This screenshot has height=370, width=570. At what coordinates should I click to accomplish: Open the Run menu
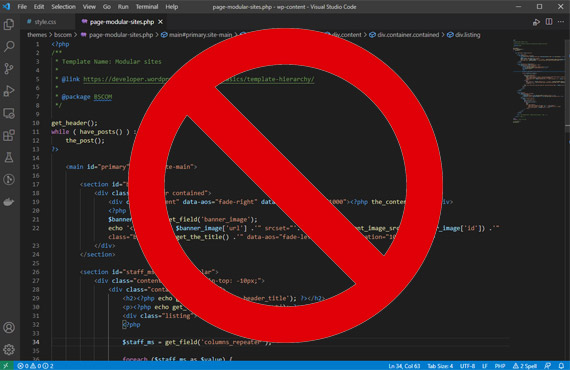pyautogui.click(x=123, y=7)
